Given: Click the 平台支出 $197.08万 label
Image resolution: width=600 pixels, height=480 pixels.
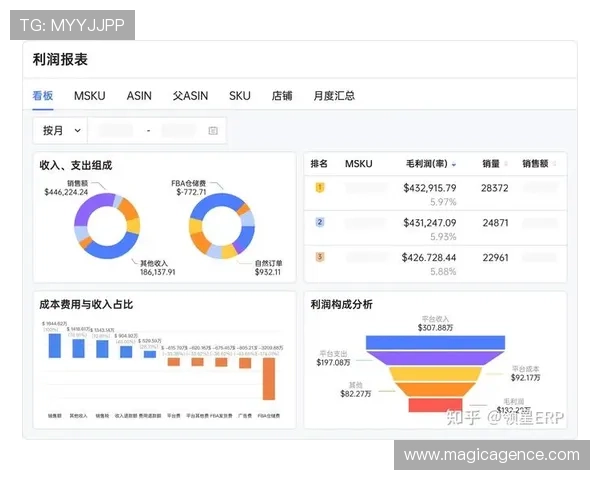Looking at the screenshot, I should coord(333,358).
